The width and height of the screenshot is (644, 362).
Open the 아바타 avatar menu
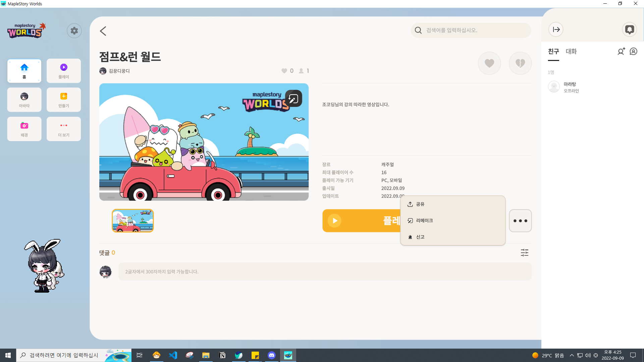pyautogui.click(x=24, y=100)
